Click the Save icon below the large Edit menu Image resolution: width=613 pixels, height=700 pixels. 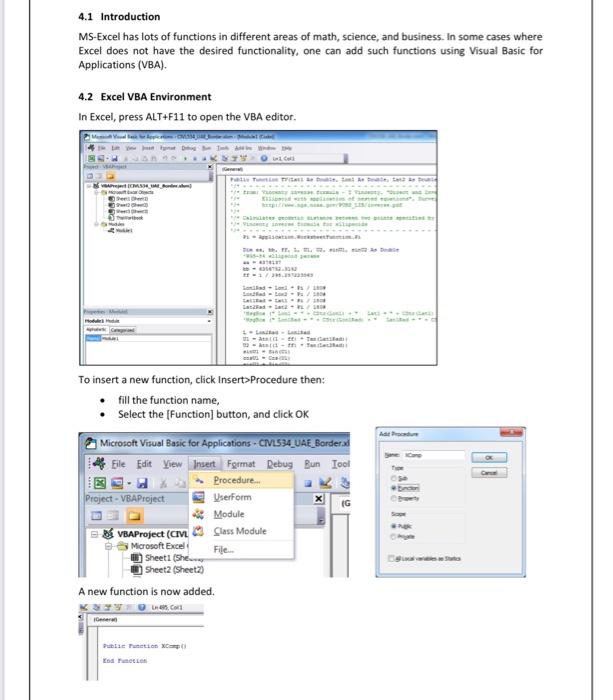tap(142, 483)
